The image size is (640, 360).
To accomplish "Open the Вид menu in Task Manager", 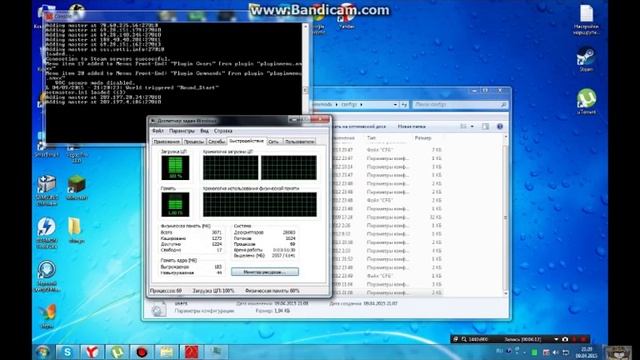I will point(204,131).
